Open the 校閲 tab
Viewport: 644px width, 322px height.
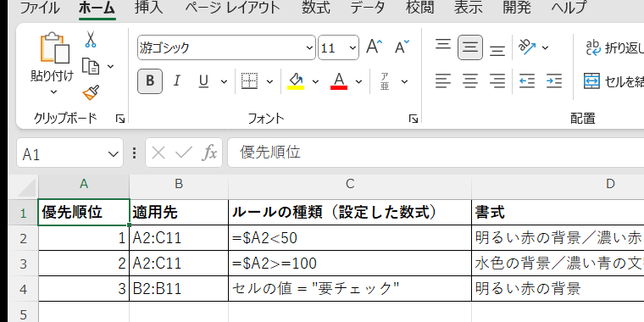click(x=419, y=8)
